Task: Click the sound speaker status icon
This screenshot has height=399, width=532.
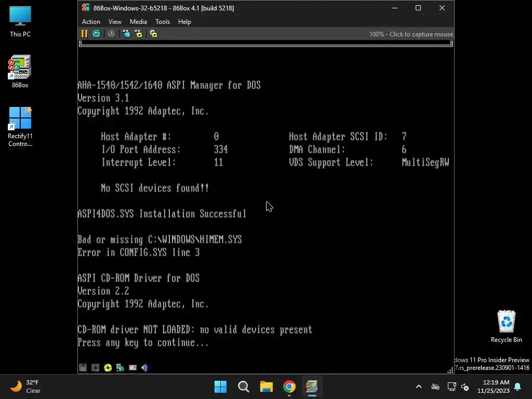Action: (145, 367)
